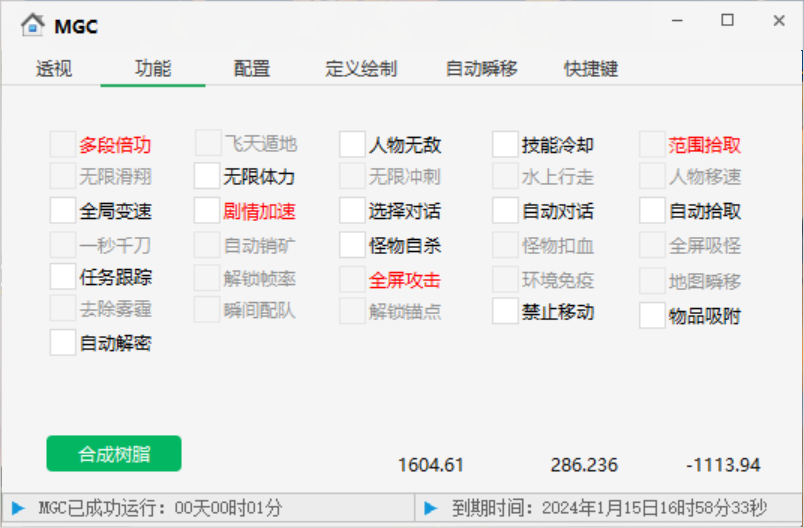This screenshot has width=804, height=528.
Task: Open the 自动瞬移 tab
Action: (x=481, y=68)
